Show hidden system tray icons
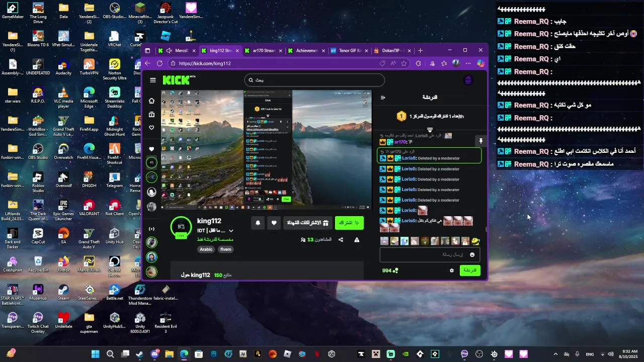 [555, 354]
